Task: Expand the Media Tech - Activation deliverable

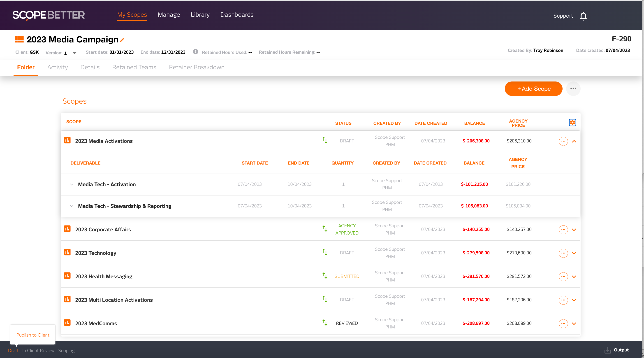Action: coord(72,184)
